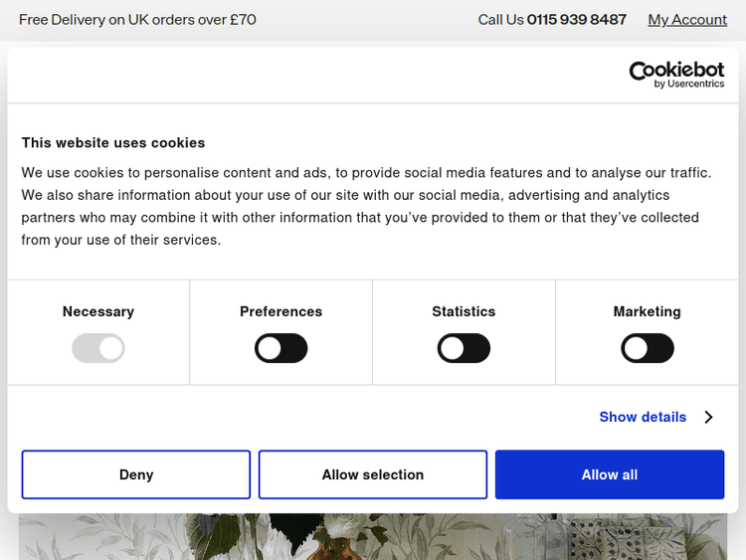This screenshot has height=560, width=746.
Task: Expand Show details link
Action: coord(643,417)
